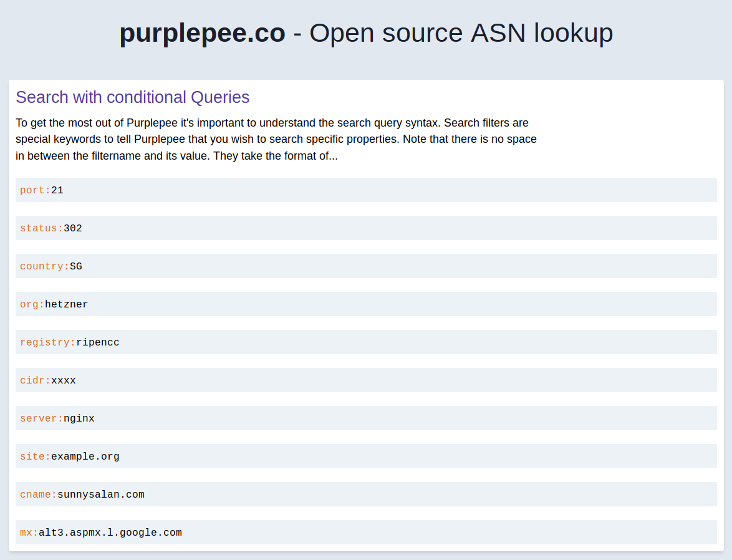Click the orange "port:" filter keyword
Screen dimensions: 732x560
pyautogui.click(x=35, y=190)
